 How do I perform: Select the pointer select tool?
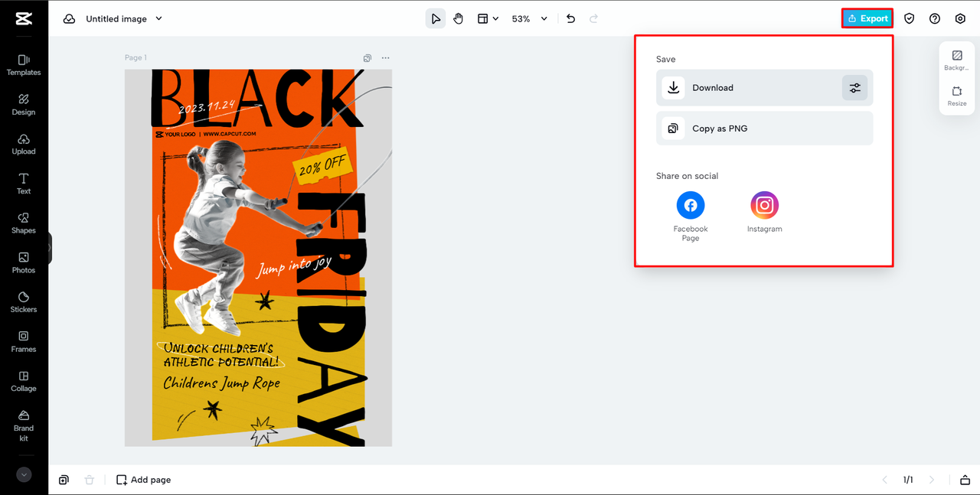pos(436,18)
